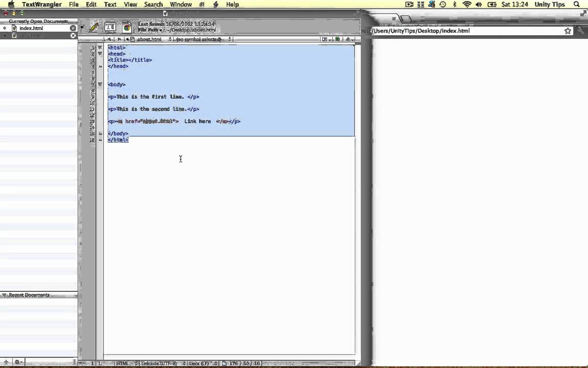
Task: Click the previous document arrow in navigation bar
Action: click(110, 39)
